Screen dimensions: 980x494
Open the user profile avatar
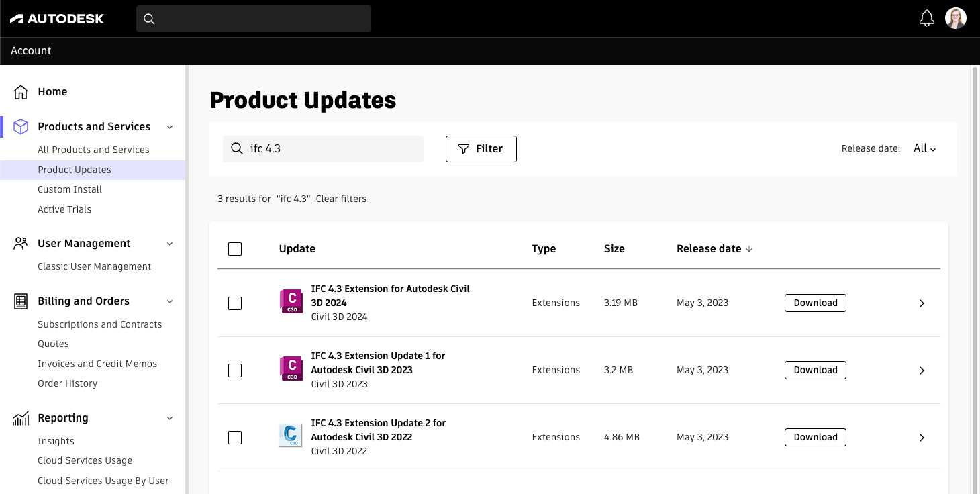[x=955, y=18]
